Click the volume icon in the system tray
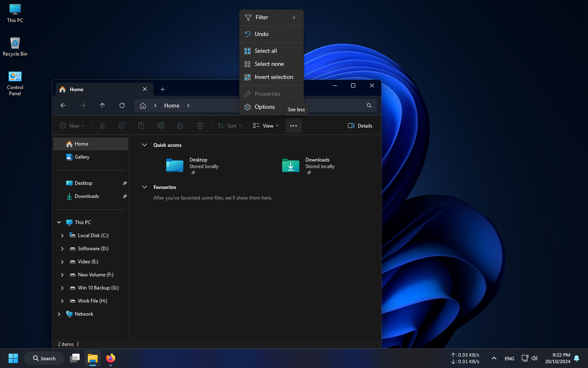588x368 pixels. pyautogui.click(x=535, y=358)
